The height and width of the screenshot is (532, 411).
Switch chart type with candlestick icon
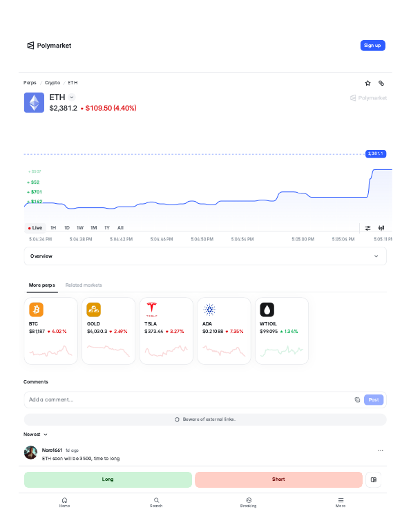[x=381, y=228]
